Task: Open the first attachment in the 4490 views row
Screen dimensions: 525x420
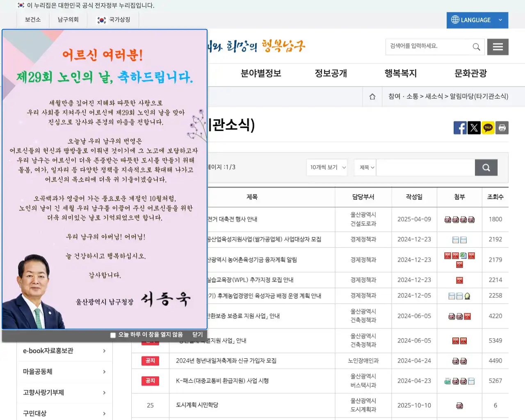Action: 456,361
